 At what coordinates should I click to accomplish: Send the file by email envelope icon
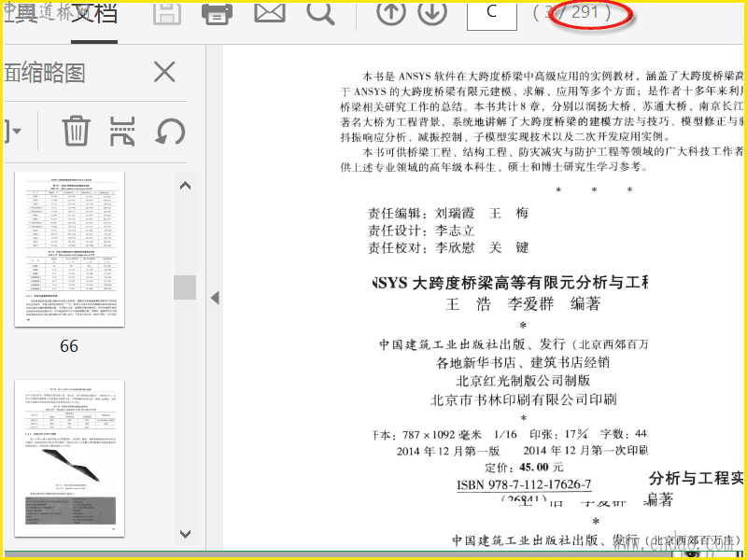[x=270, y=13]
